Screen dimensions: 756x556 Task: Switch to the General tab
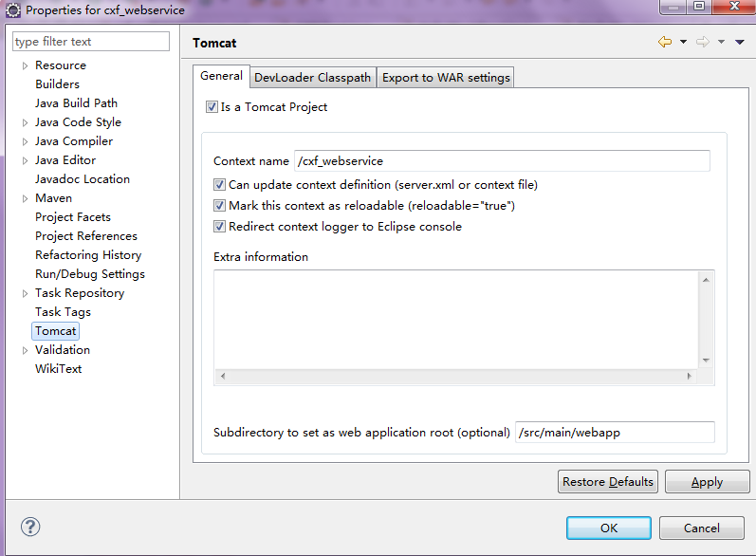pyautogui.click(x=221, y=76)
